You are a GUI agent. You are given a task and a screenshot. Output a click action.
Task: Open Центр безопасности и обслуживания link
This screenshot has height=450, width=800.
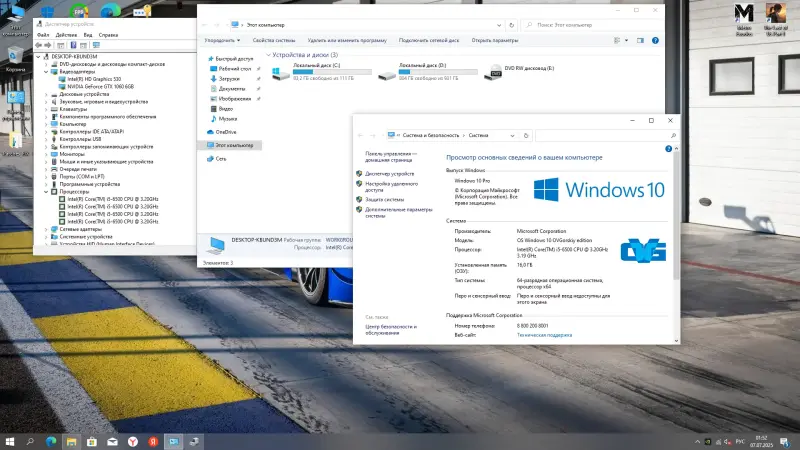pyautogui.click(x=391, y=330)
